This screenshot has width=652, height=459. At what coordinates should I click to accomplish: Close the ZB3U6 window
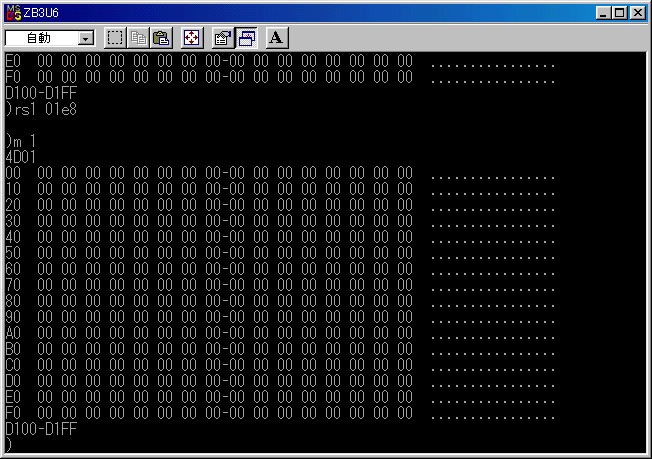point(637,13)
